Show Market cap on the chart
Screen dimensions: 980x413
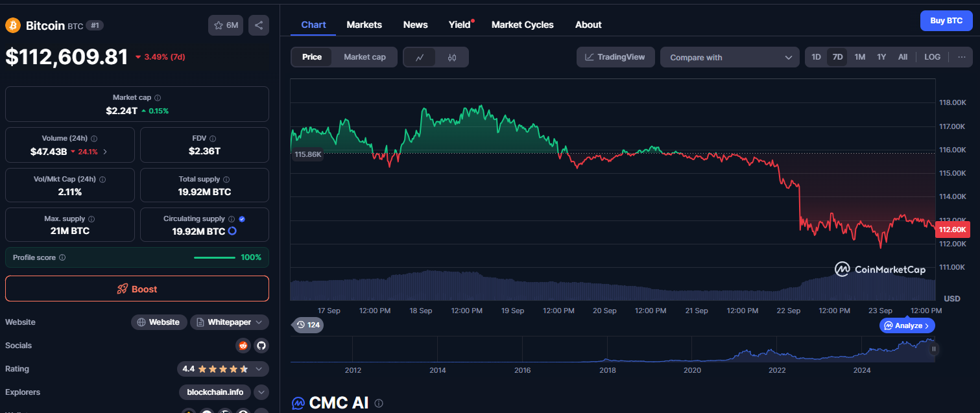pyautogui.click(x=365, y=57)
